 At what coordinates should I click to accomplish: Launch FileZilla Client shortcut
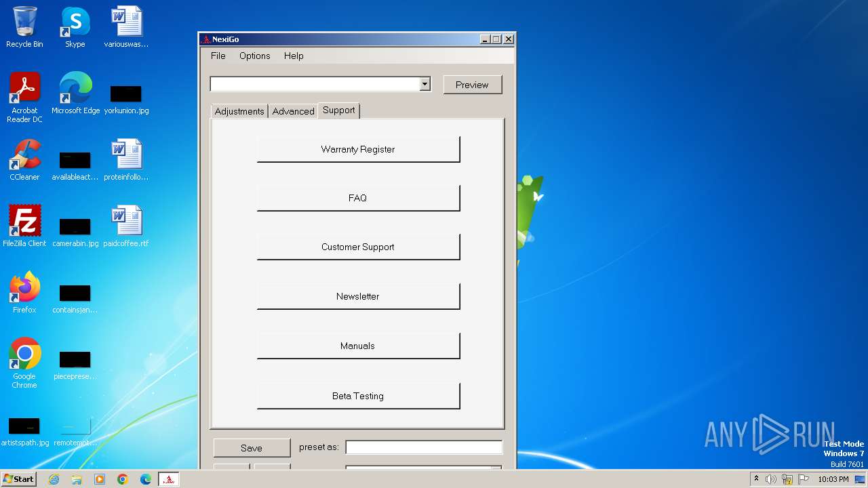tap(24, 226)
